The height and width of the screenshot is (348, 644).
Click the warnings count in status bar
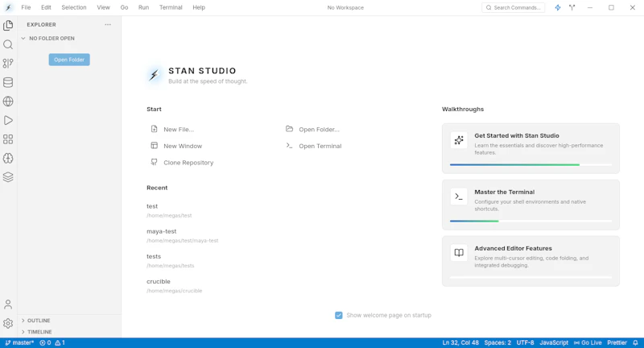tap(60, 342)
